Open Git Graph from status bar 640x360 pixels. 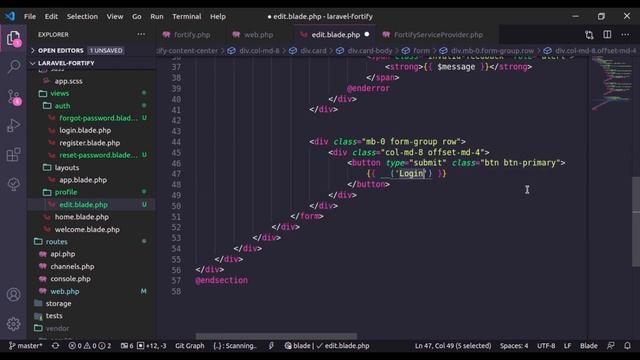tap(190, 346)
